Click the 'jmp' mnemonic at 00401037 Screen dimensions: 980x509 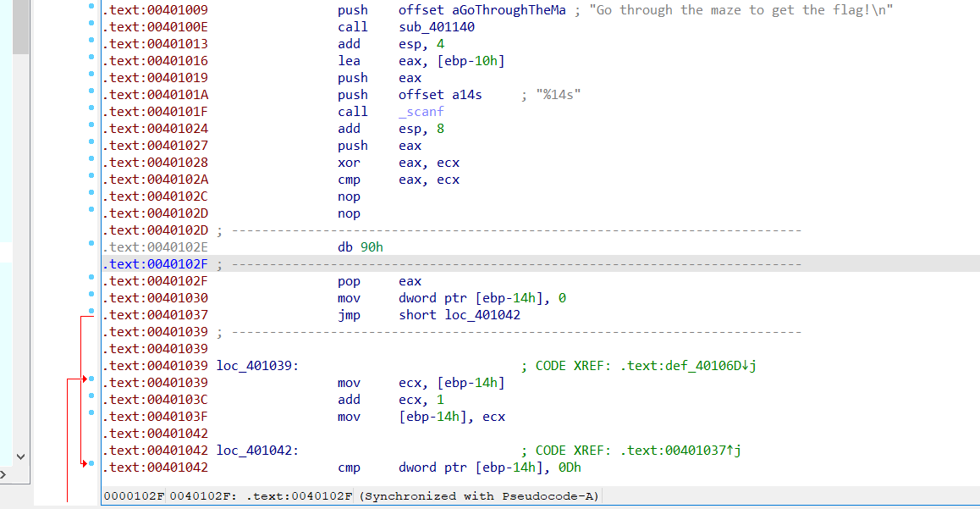[349, 314]
